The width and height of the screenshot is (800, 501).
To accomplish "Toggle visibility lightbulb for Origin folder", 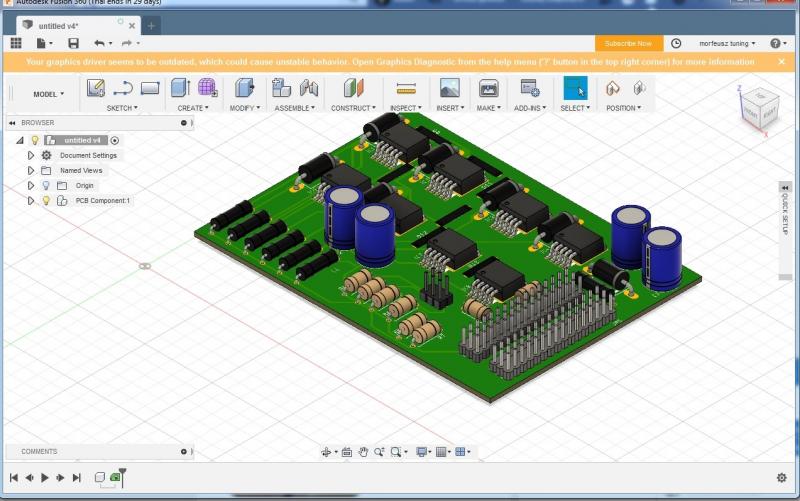I will [45, 185].
